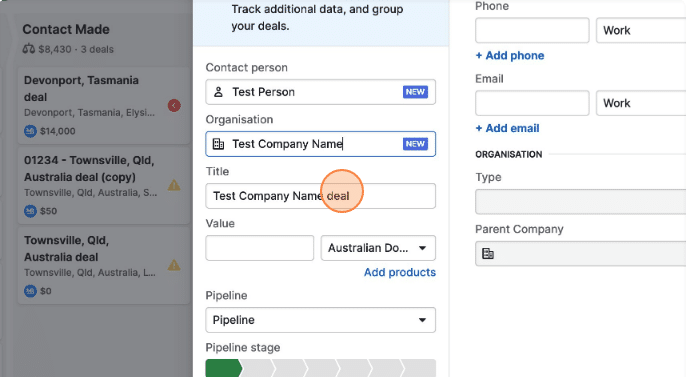The image size is (686, 377).
Task: Click the warning triangle on Townsville, Qld deal
Action: [174, 265]
